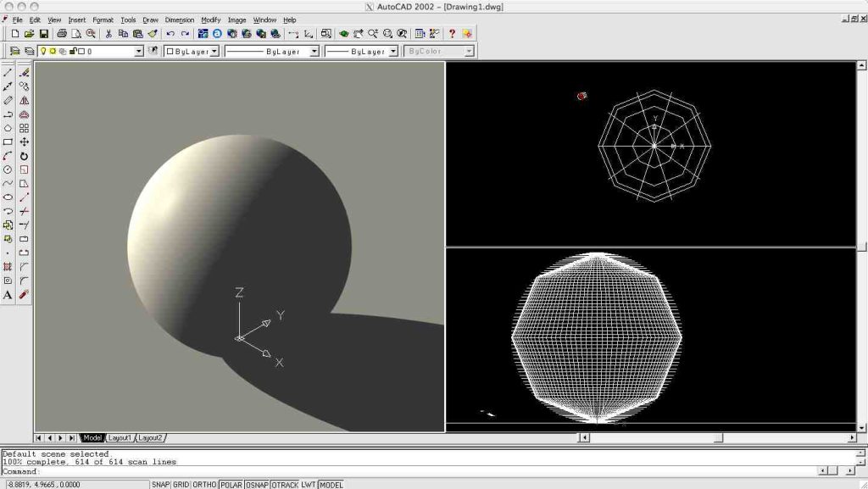The image size is (868, 489).
Task: Open the Draw menu
Action: click(x=150, y=19)
